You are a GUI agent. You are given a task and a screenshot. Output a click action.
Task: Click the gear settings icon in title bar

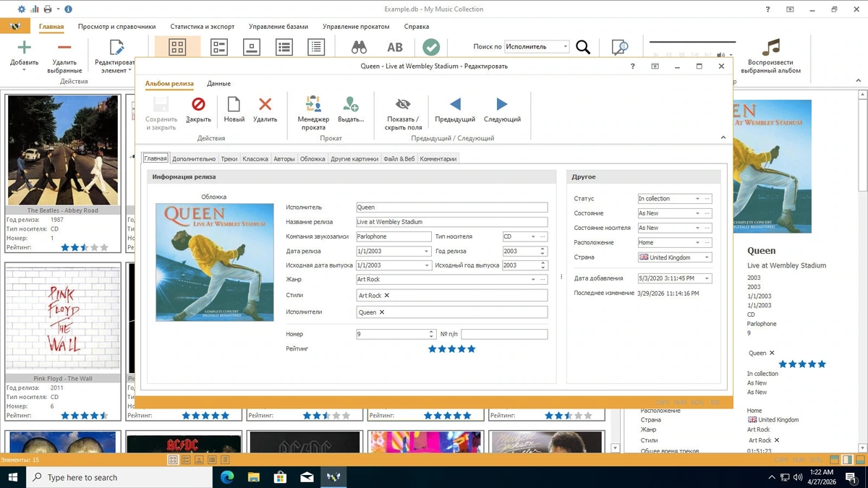click(x=22, y=9)
